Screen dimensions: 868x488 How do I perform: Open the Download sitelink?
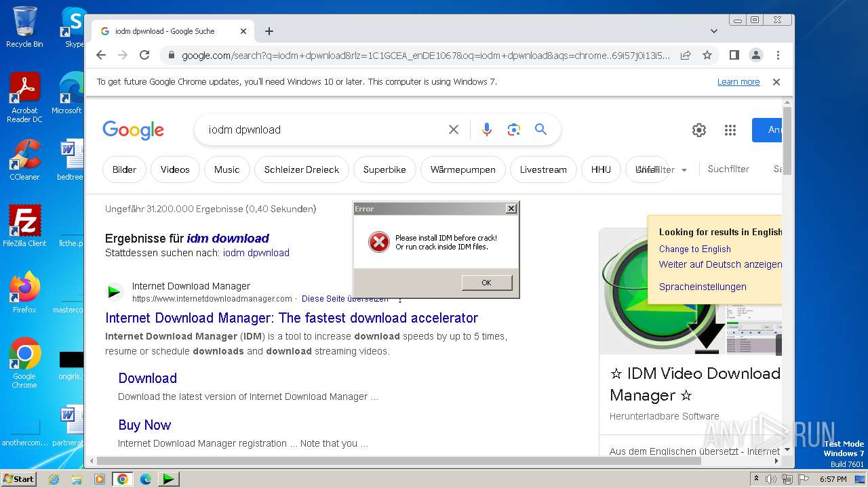pos(147,378)
